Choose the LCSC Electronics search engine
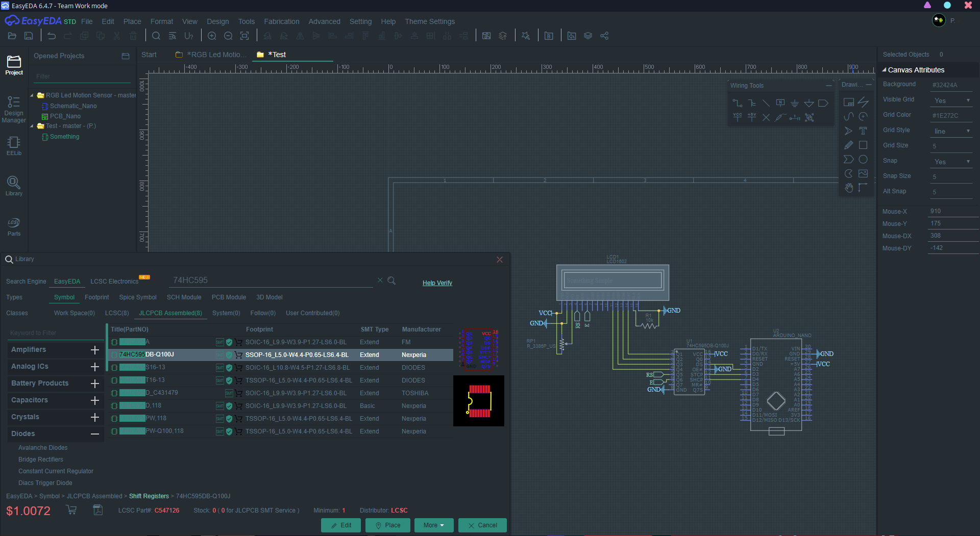Screen dimensions: 980x536 (114, 282)
